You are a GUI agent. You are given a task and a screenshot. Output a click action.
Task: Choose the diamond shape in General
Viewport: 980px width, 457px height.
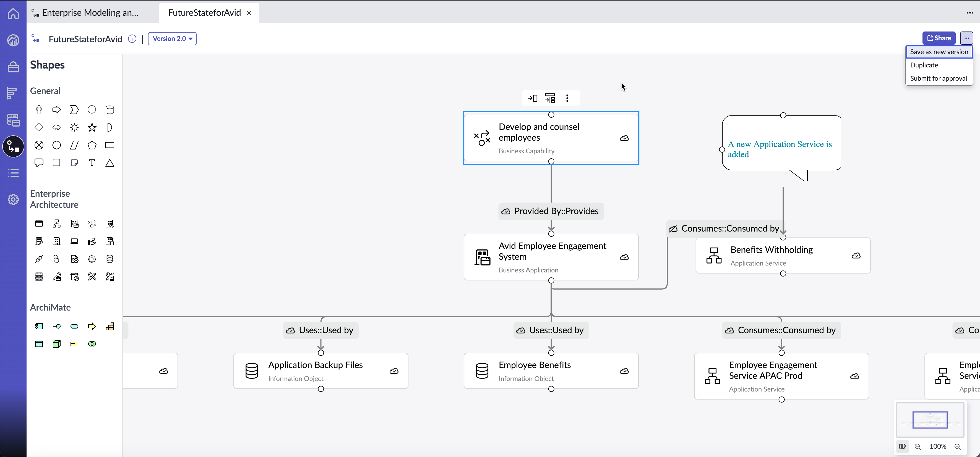point(39,127)
